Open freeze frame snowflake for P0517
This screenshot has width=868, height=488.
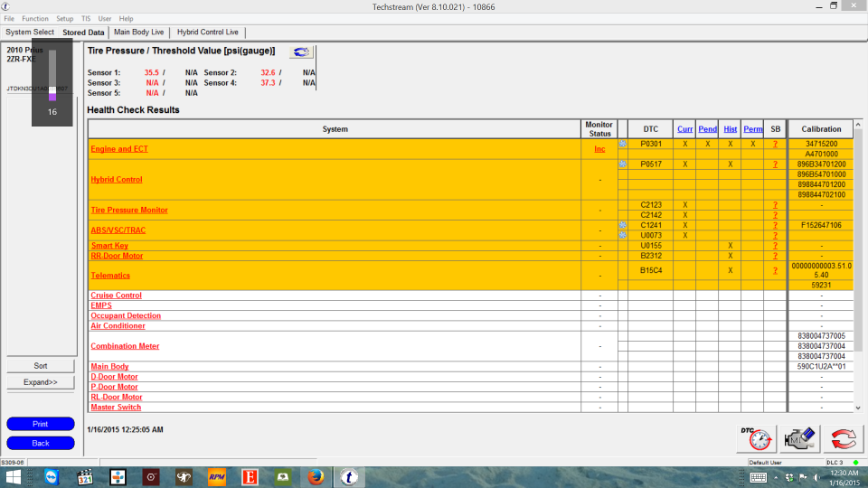(623, 164)
